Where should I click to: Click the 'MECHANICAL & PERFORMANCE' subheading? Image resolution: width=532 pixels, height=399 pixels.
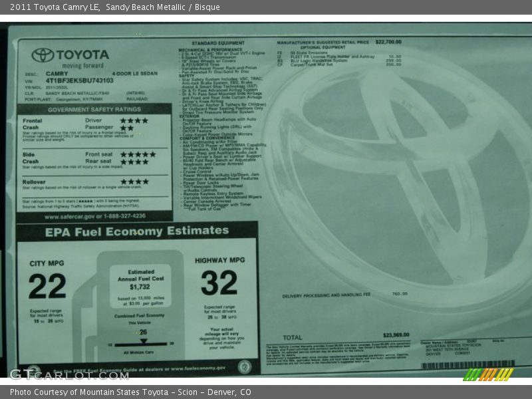point(210,50)
